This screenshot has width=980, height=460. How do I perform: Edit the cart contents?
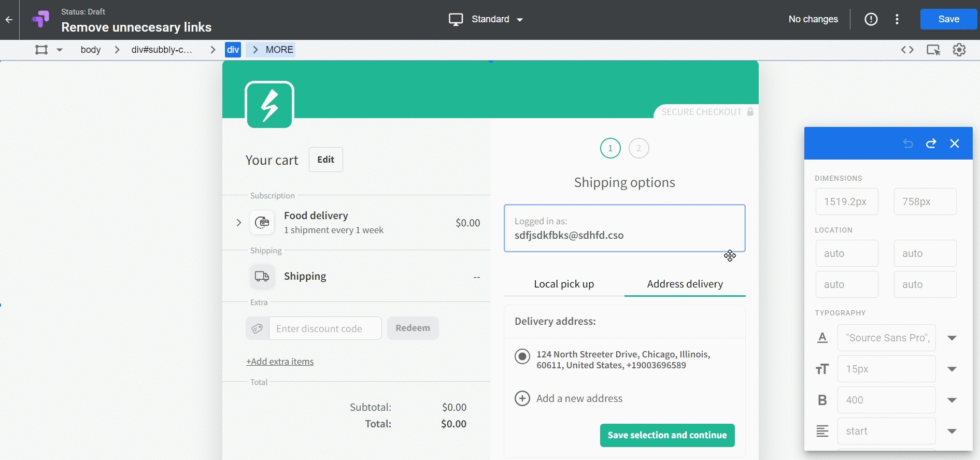(x=325, y=160)
